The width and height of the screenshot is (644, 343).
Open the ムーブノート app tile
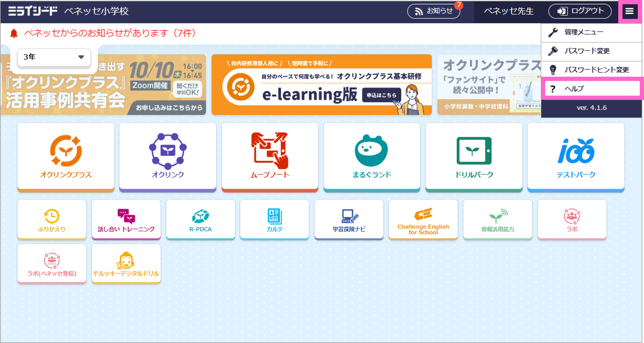pos(270,157)
